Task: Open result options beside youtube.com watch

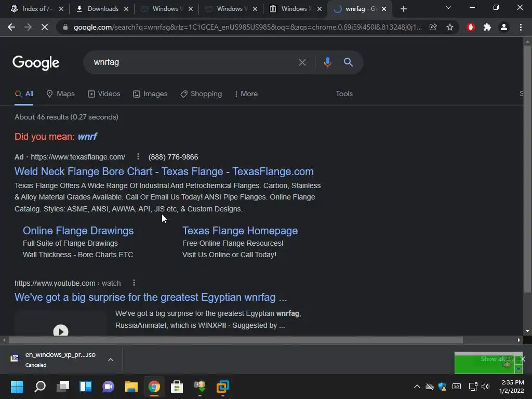Action: click(x=134, y=283)
